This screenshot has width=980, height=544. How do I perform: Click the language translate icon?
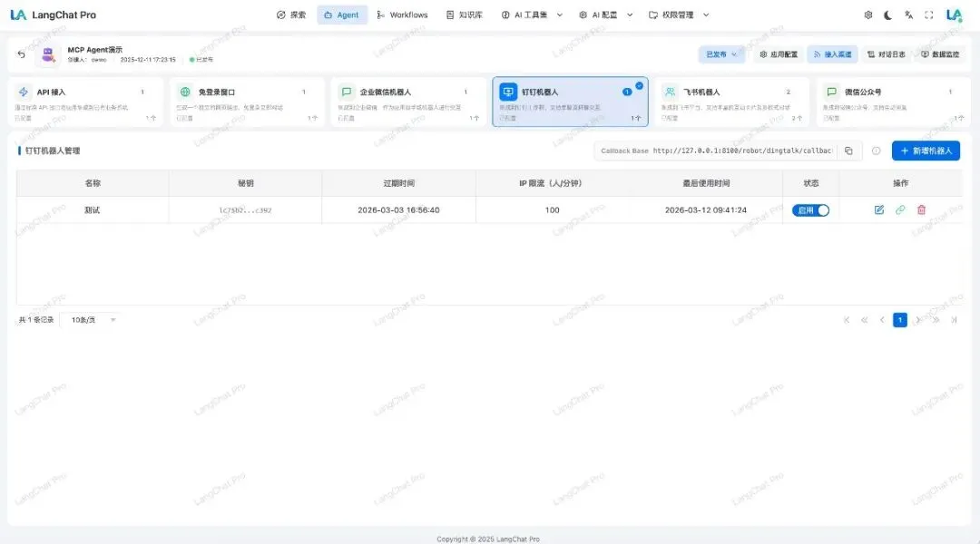[908, 15]
